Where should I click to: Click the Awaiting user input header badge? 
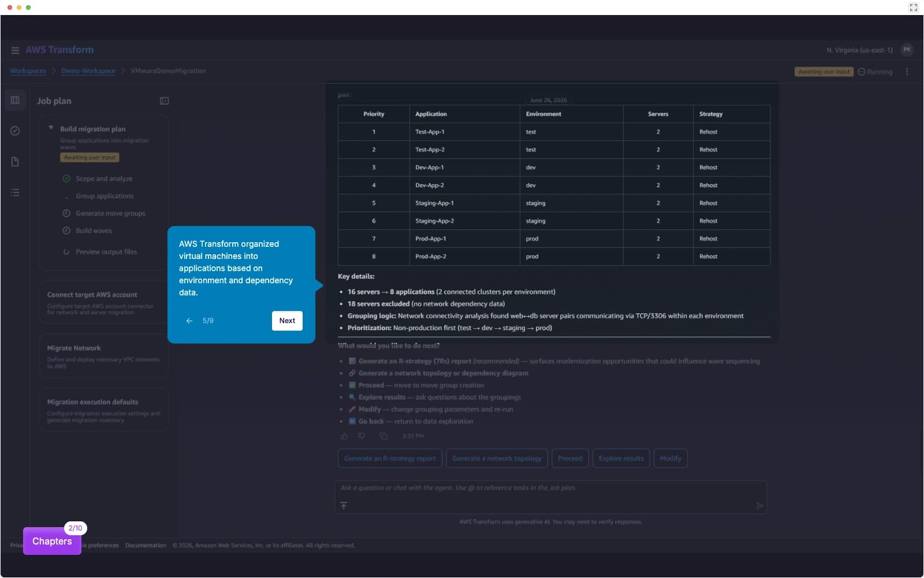pyautogui.click(x=824, y=72)
